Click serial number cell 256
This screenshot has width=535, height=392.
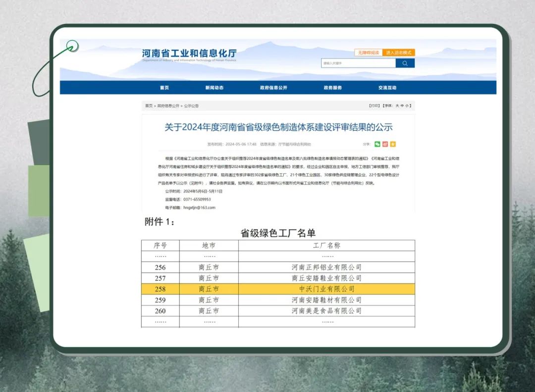(x=160, y=268)
